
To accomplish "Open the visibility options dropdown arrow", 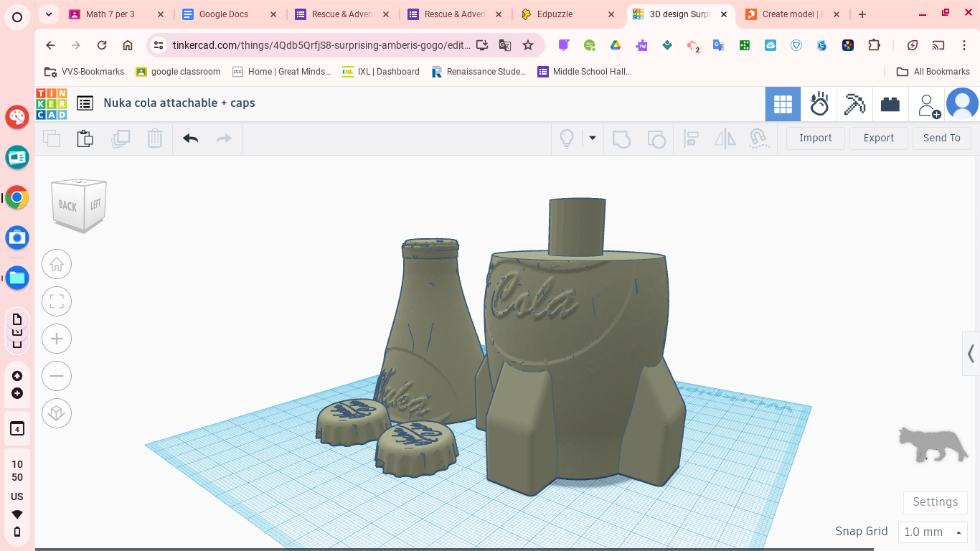I will coord(593,138).
